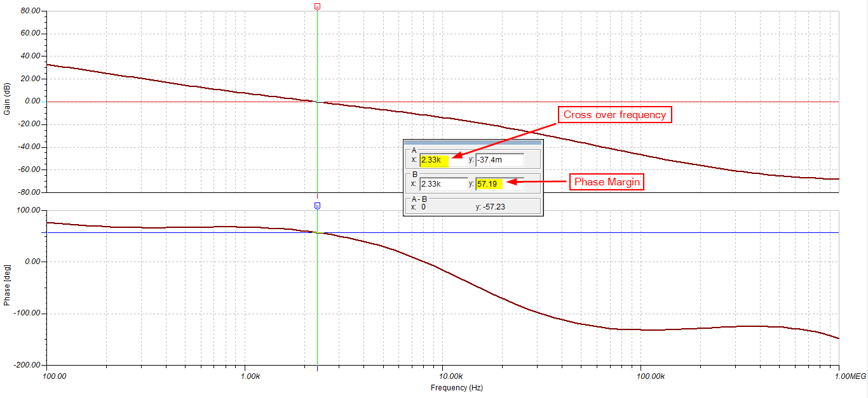The height and width of the screenshot is (398, 868).
Task: Click the Frequency (Hz) axis title
Action: point(456,388)
